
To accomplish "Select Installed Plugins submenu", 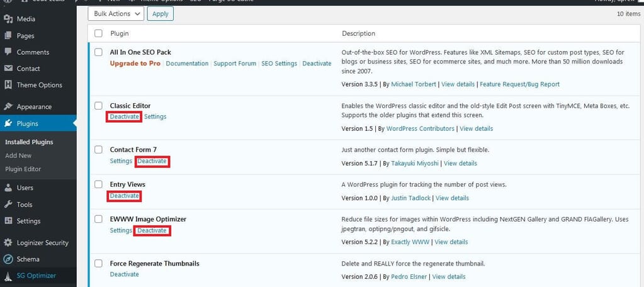I will 29,142.
